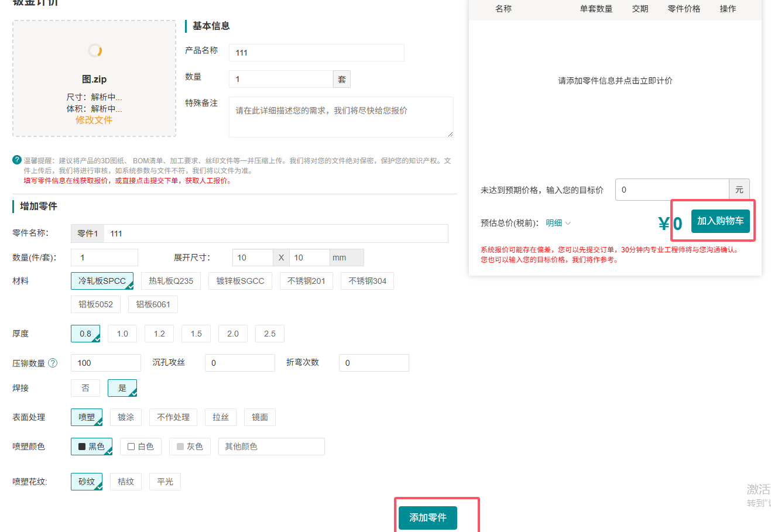Image resolution: width=771 pixels, height=532 pixels.
Task: Select welding option 否
Action: 85,388
